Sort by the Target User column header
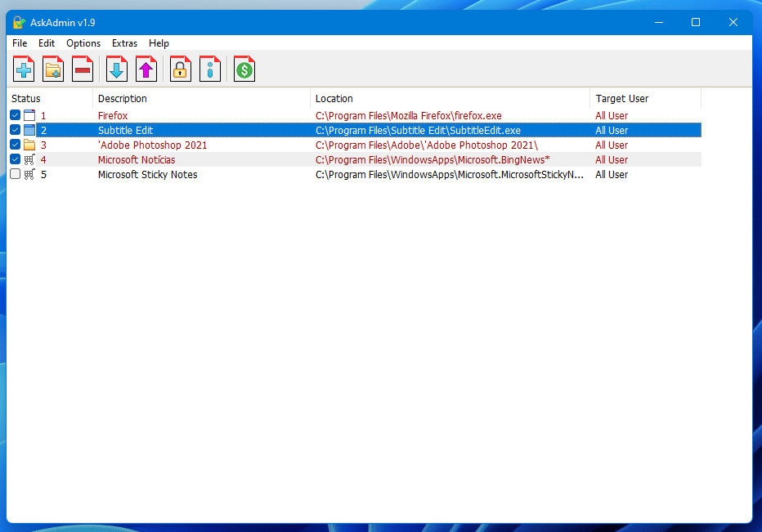 pos(646,99)
